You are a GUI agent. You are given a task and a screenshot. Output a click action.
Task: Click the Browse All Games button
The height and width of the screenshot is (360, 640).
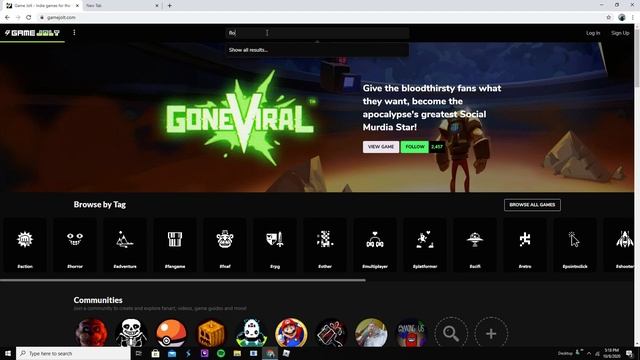(x=532, y=204)
